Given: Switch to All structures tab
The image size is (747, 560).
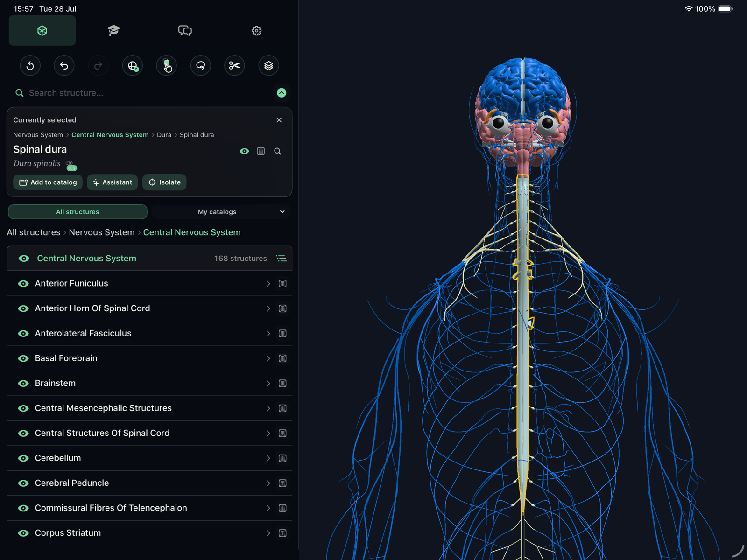Looking at the screenshot, I should pyautogui.click(x=78, y=212).
